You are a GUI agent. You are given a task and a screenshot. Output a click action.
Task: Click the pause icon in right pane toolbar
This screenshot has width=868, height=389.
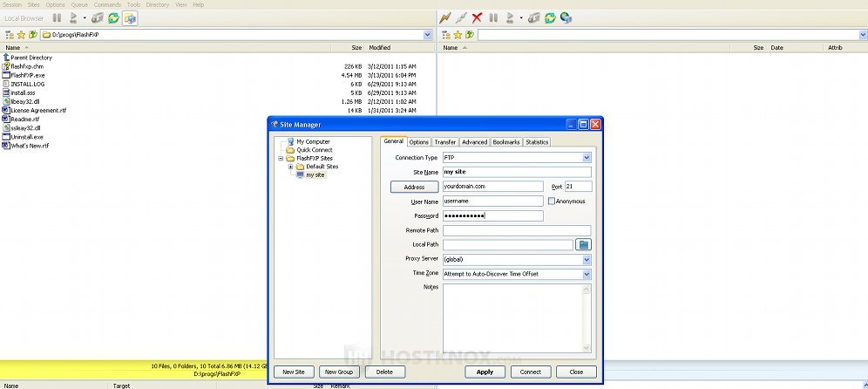[x=493, y=18]
